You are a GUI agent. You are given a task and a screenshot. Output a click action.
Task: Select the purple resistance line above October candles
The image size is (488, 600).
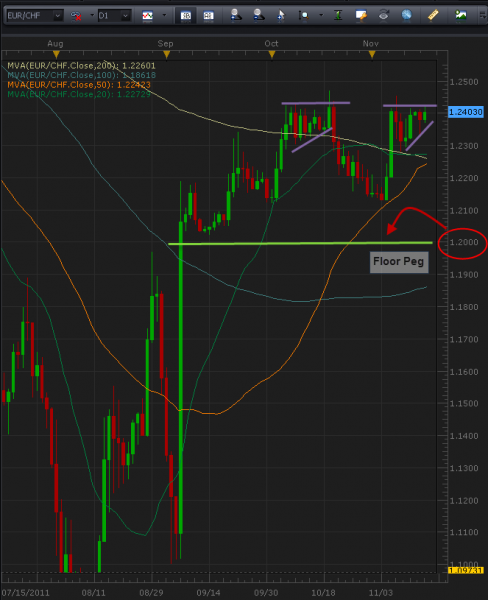coord(316,103)
